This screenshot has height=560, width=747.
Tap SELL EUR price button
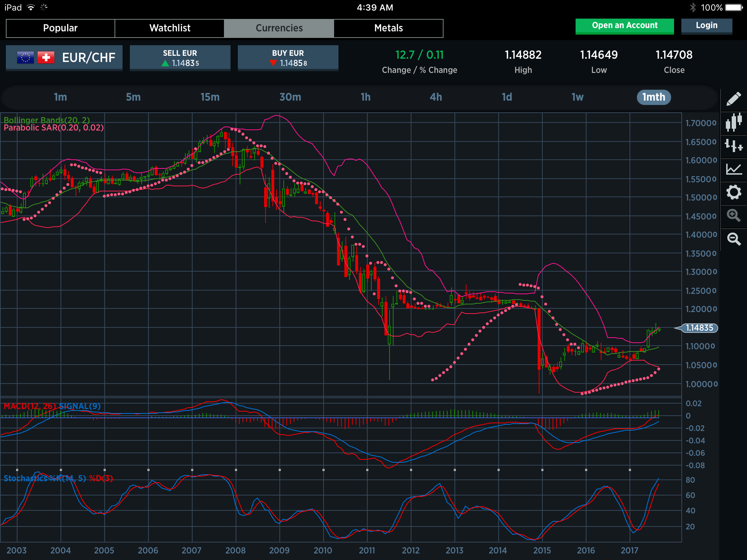180,58
